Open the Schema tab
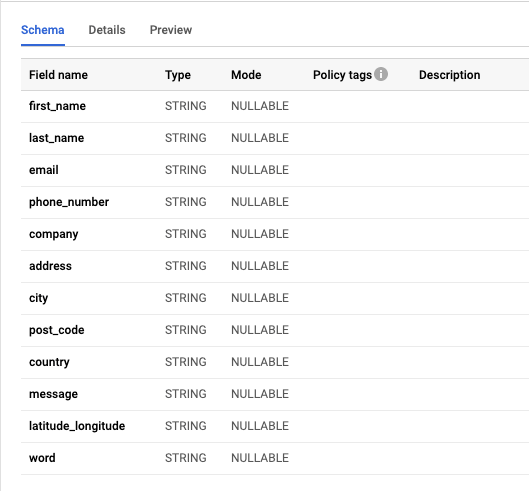529x491 pixels. tap(43, 30)
